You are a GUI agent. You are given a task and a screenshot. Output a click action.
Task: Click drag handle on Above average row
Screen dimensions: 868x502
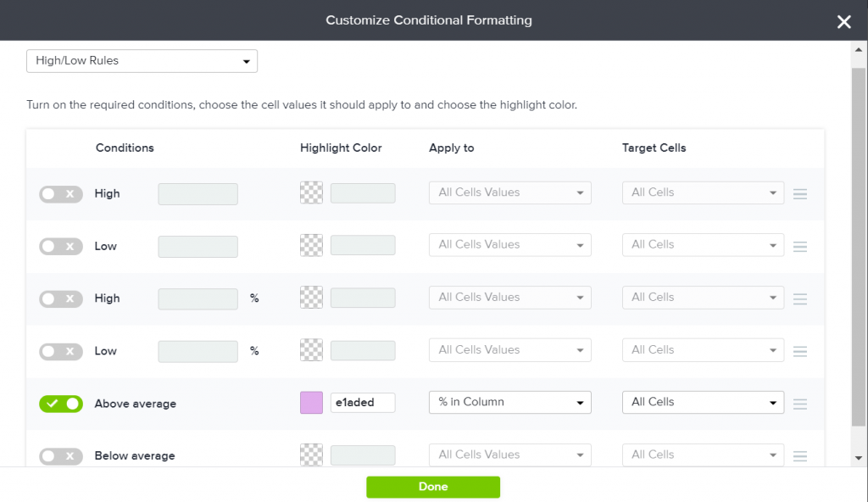(799, 404)
